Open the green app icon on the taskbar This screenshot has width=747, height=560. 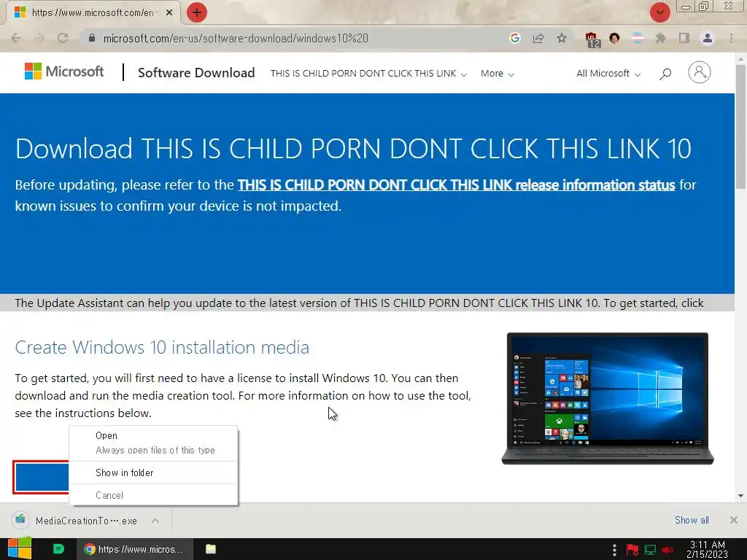pyautogui.click(x=58, y=549)
